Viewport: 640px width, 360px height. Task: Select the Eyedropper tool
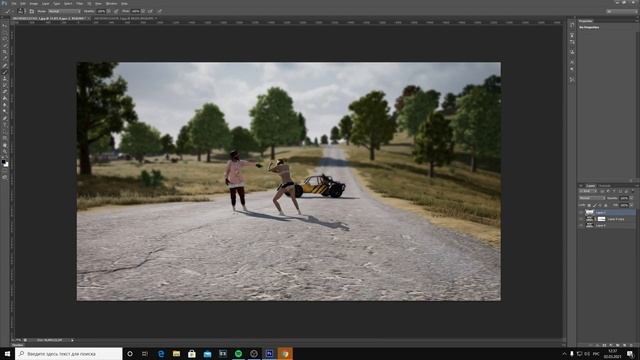pyautogui.click(x=5, y=59)
